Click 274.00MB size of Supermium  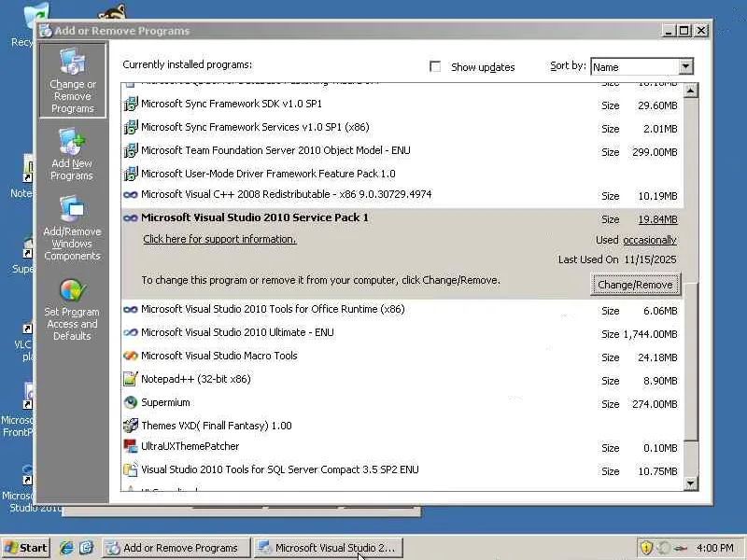(655, 404)
